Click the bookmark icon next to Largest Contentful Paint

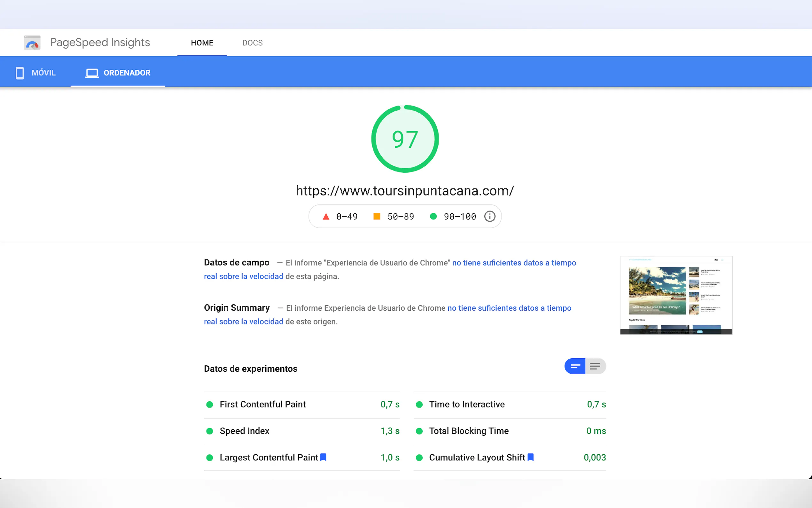[323, 457]
